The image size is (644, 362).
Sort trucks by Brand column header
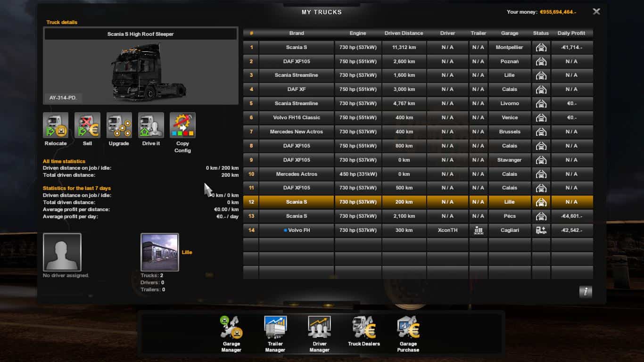click(x=297, y=33)
